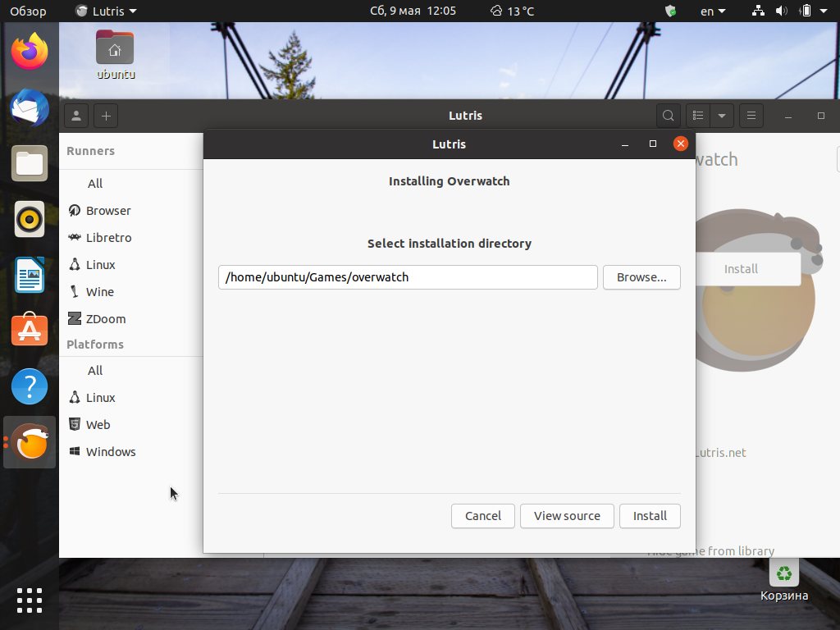Viewport: 840px width, 630px height.
Task: Click the network icon in top bar
Action: tap(758, 11)
